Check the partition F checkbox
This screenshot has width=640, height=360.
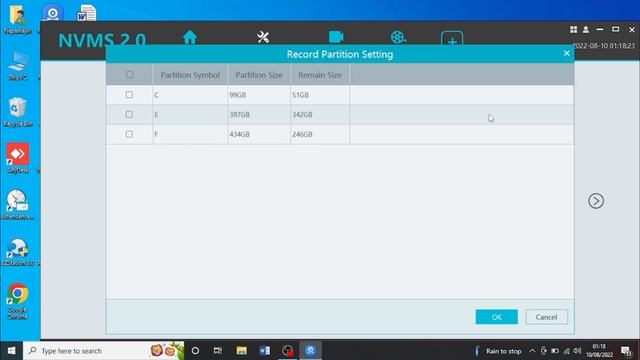pos(129,134)
